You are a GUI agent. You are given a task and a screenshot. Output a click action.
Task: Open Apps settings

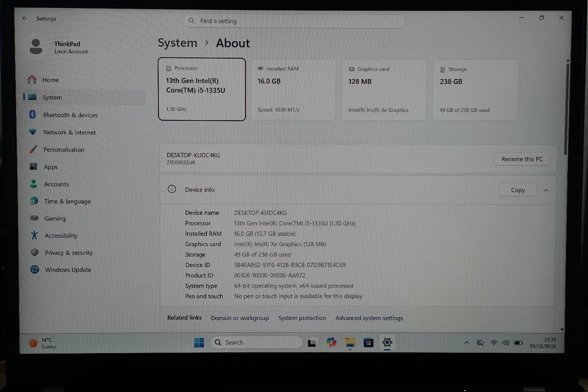point(50,167)
